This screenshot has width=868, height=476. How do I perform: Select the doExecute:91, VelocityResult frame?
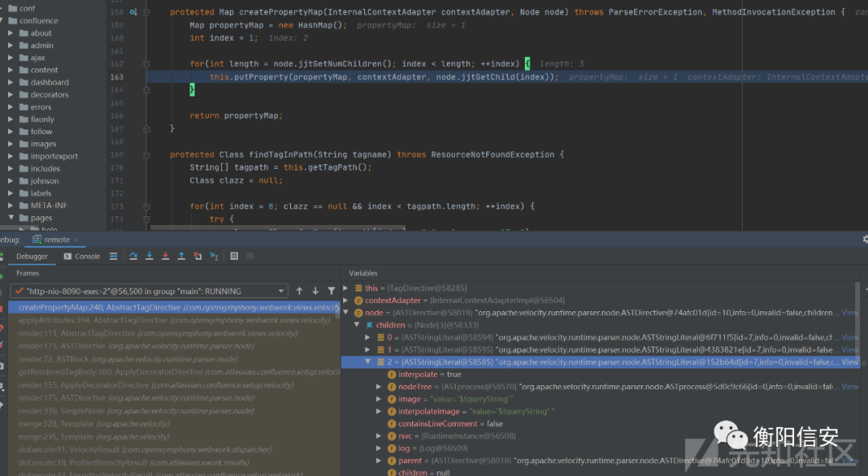pyautogui.click(x=174, y=449)
